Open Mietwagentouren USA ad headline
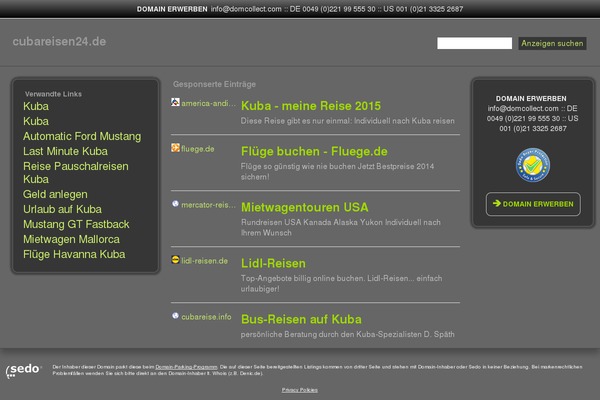 point(305,207)
